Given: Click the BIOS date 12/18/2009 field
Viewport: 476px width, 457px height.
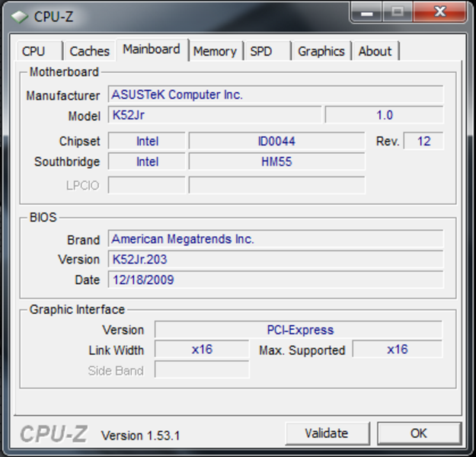Looking at the screenshot, I should coord(275,280).
